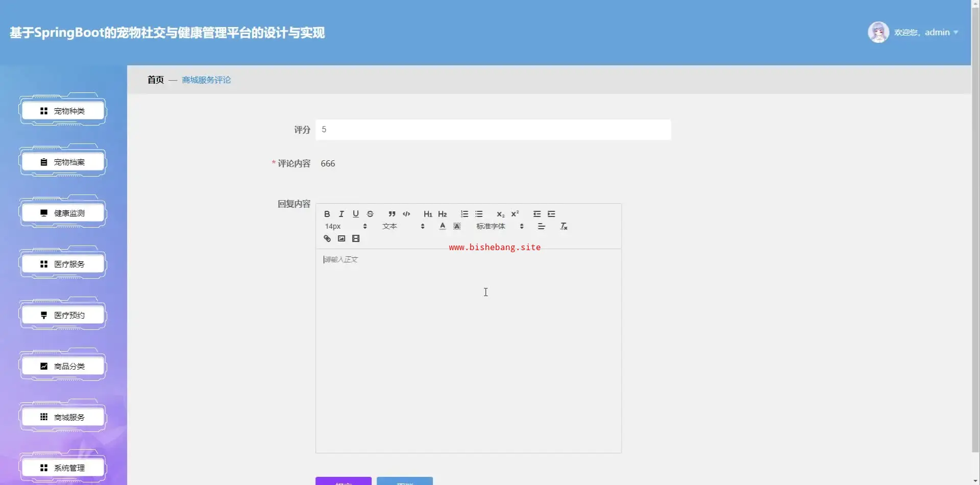Toggle italic formatting in the reply editor

(341, 214)
